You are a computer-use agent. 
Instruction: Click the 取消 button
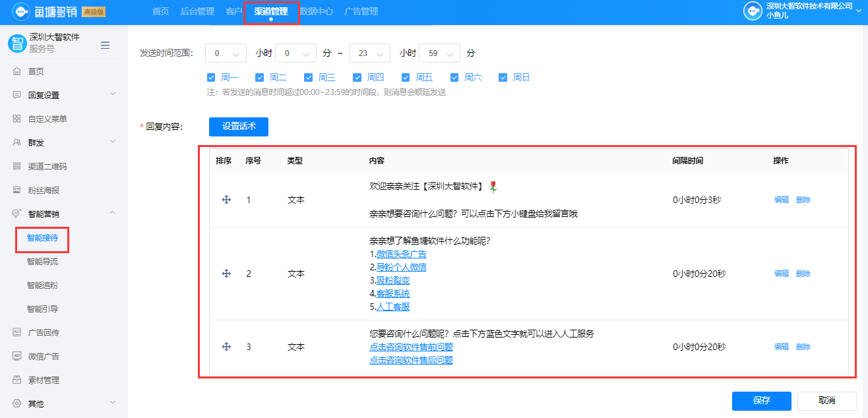pos(826,401)
